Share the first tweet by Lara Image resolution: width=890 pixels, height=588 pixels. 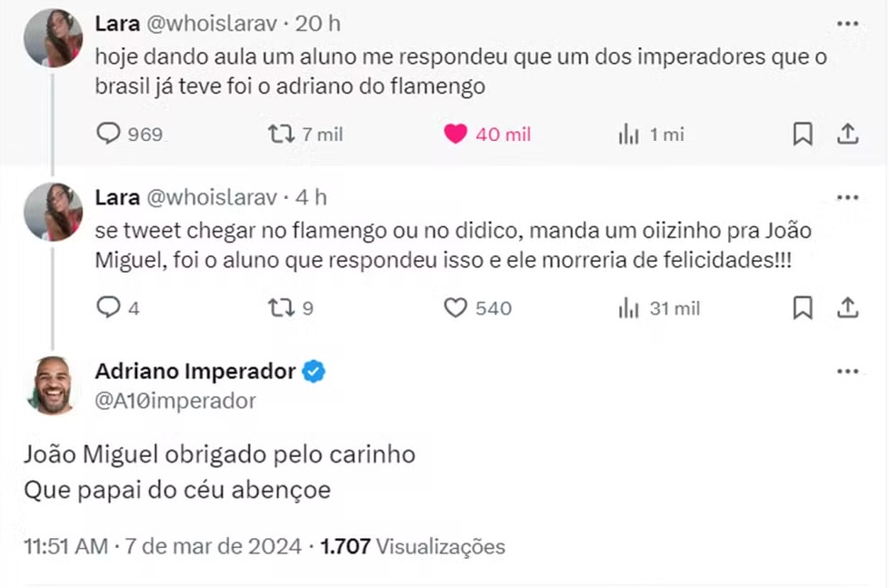click(x=847, y=135)
